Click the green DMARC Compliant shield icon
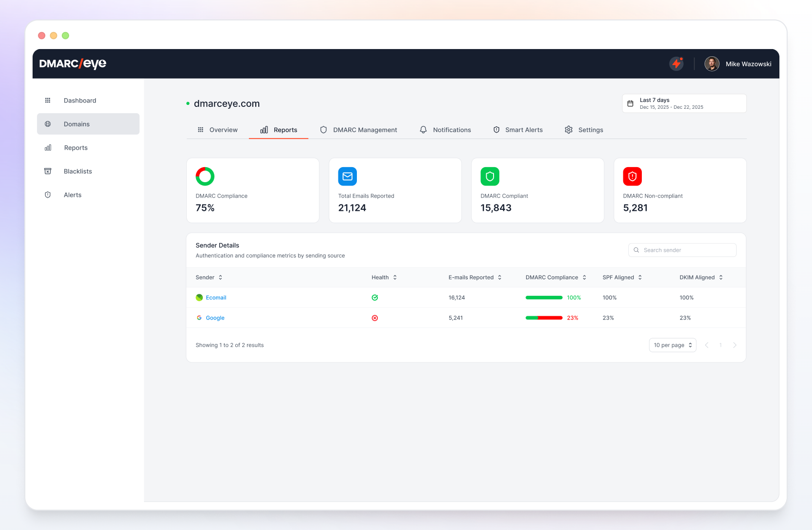 coord(490,176)
